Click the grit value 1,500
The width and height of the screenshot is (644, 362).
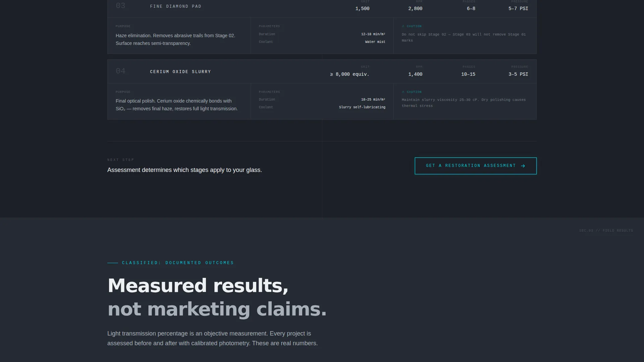(x=363, y=9)
